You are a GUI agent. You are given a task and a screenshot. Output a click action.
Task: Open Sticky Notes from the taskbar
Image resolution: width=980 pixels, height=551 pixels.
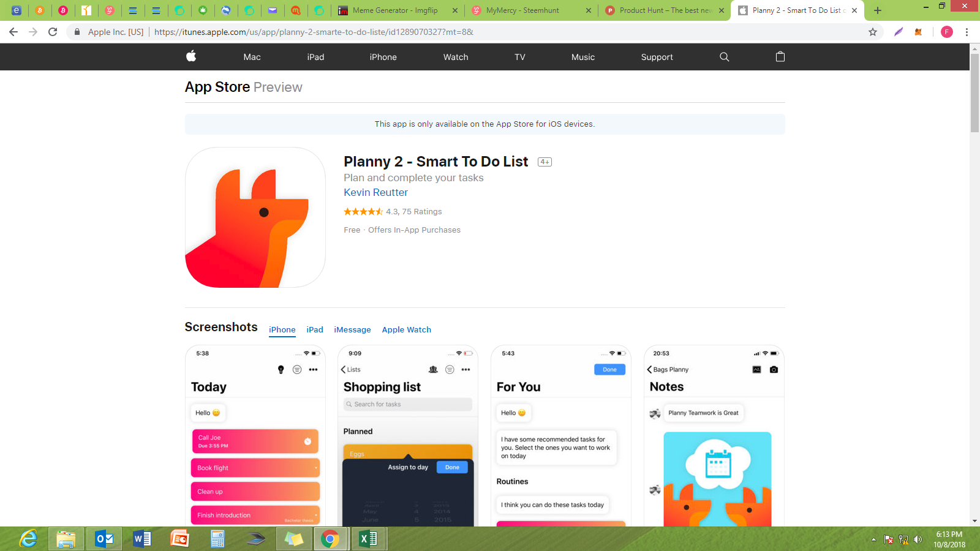293,539
